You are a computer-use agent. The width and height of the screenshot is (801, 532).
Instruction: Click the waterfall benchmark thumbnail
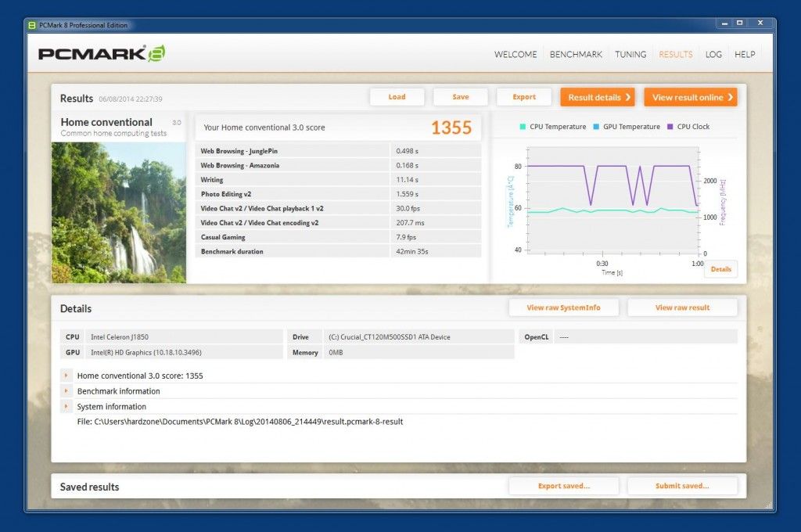pos(119,213)
